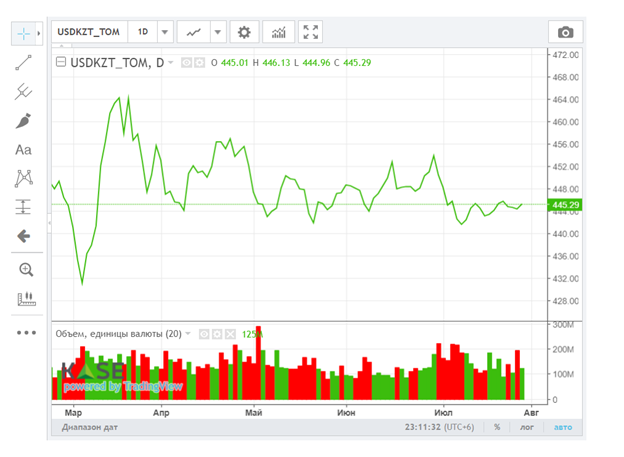The image size is (624, 457).
Task: Open the Диапазон дат date range menu
Action: [90, 427]
